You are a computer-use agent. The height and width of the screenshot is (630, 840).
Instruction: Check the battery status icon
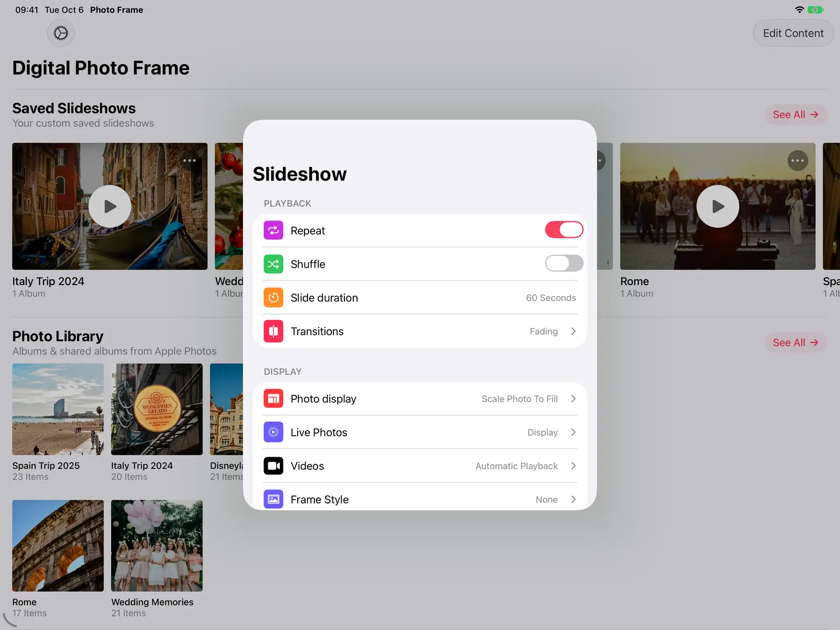[815, 10]
